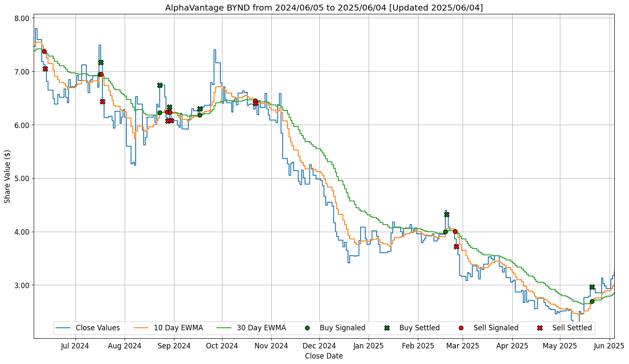Click the red Sell Signaled legend dot
This screenshot has width=629, height=364.
(x=461, y=328)
